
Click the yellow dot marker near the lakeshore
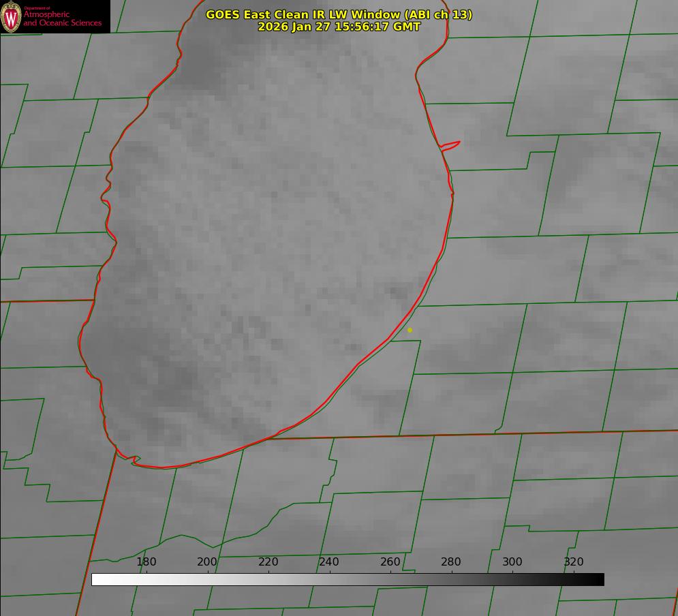410,330
